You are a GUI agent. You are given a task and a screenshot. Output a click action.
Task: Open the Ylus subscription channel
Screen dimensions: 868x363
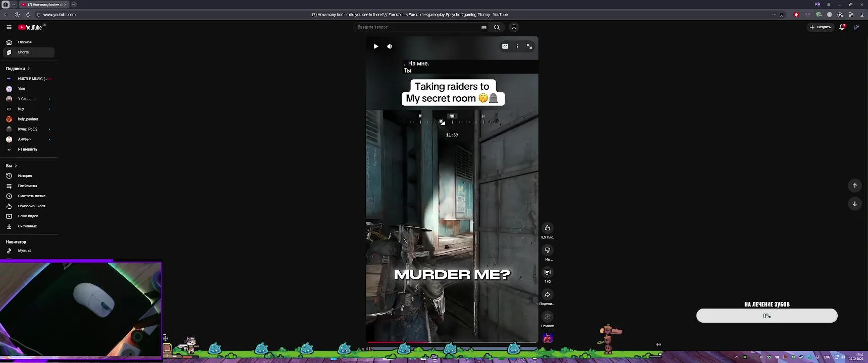(x=29, y=89)
